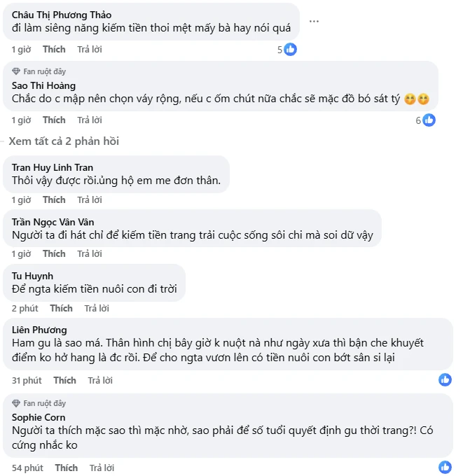Click the like reaction icon on Sao Thi Hoàng's comment
The width and height of the screenshot is (470, 476).
[429, 120]
